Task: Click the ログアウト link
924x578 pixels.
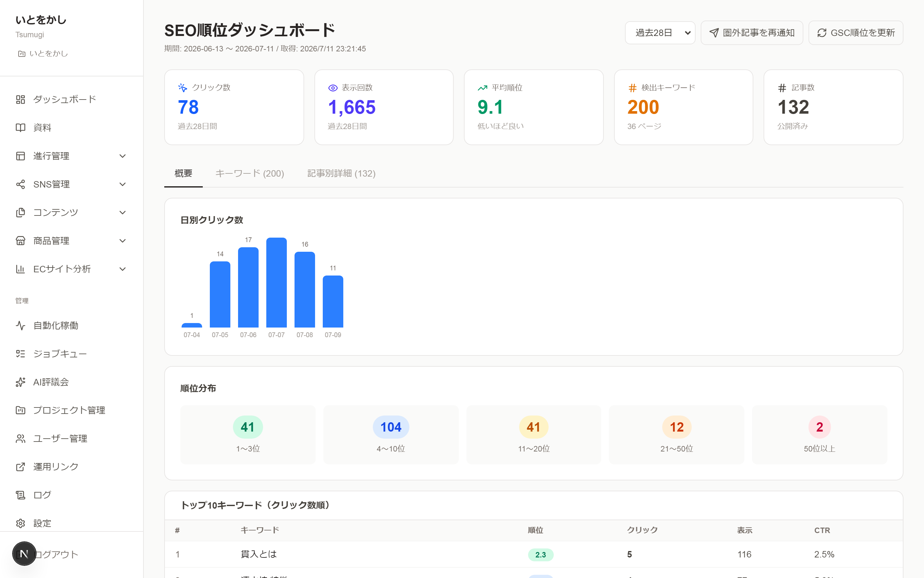Action: point(56,554)
